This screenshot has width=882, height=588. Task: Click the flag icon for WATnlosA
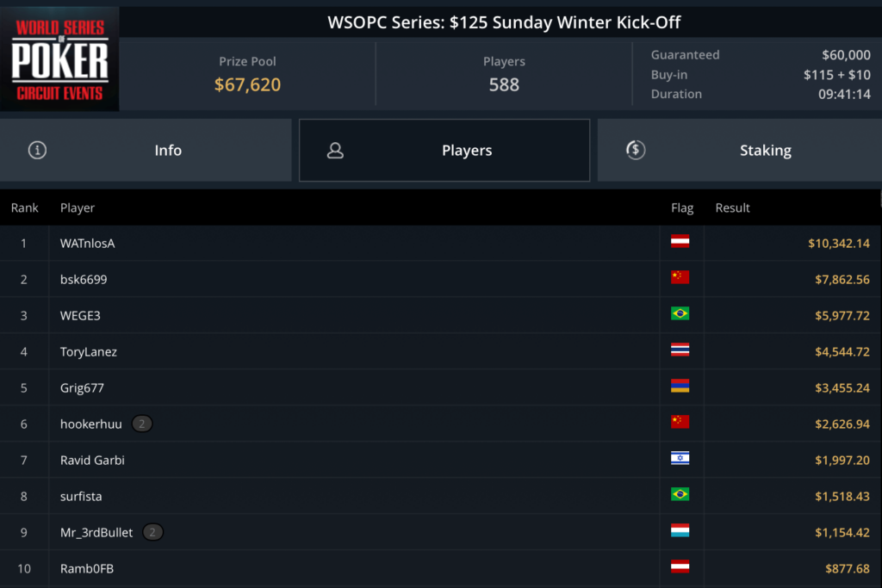tap(680, 242)
